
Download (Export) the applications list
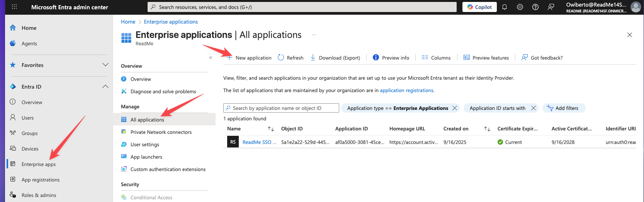click(x=335, y=58)
